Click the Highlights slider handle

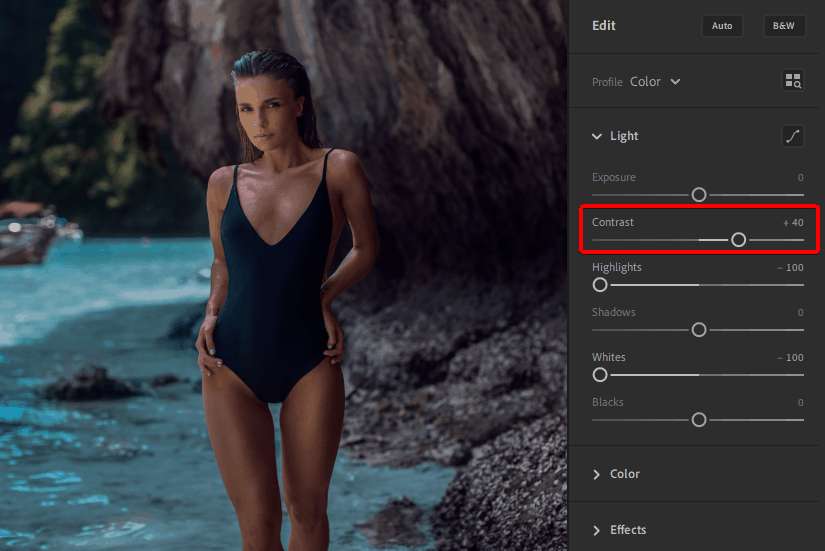[x=600, y=285]
